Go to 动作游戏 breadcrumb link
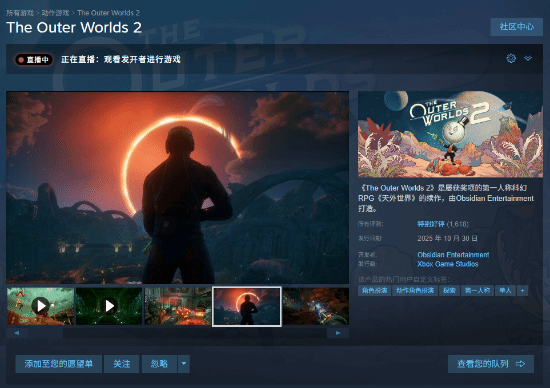This screenshot has height=388, width=550. pos(55,13)
